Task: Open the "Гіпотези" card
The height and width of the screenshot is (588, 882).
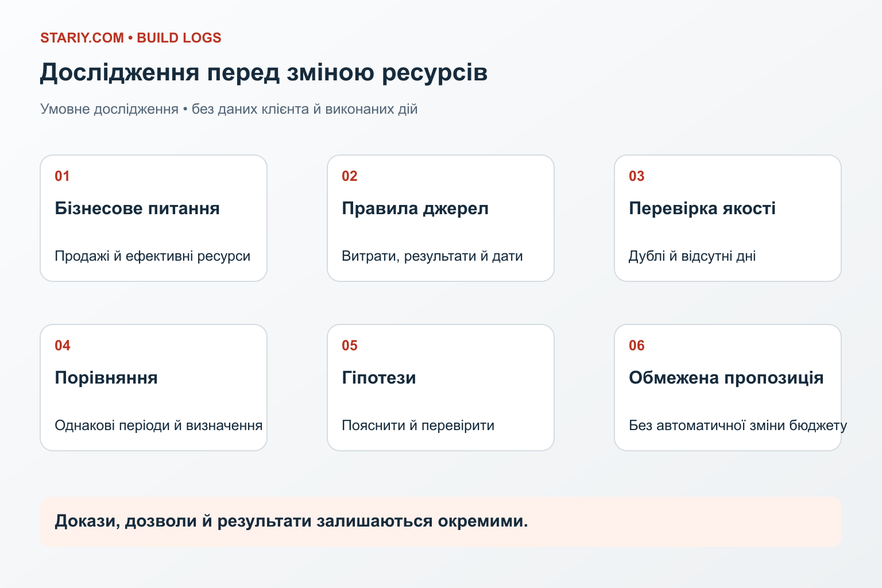Action: pyautogui.click(x=440, y=388)
